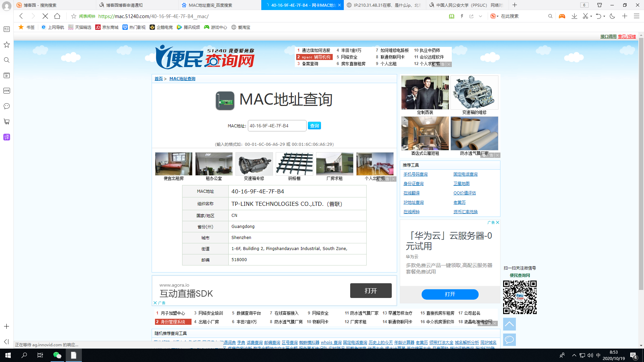Click the translate icon in sidebar

coord(7,137)
